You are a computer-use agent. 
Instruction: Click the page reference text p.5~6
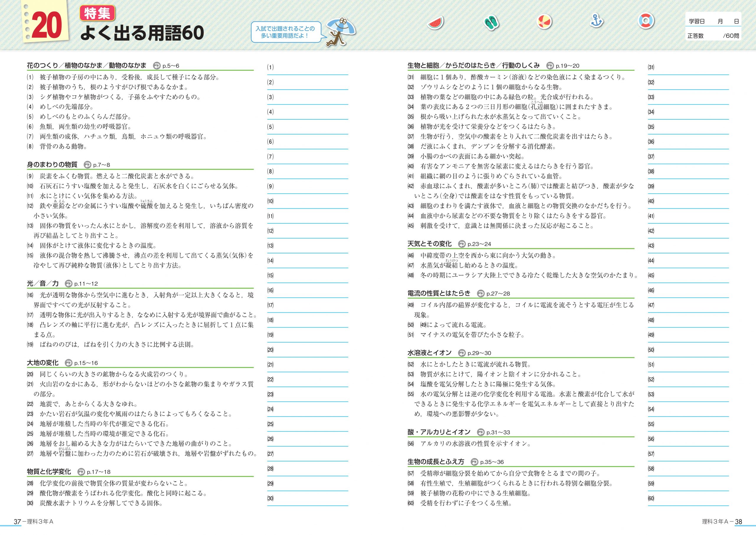coord(171,66)
